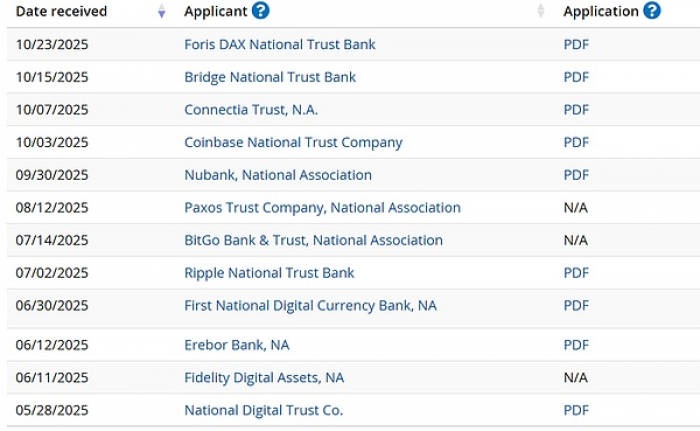Select Nubank, National Association applicant
The height and width of the screenshot is (431, 700).
(x=278, y=175)
